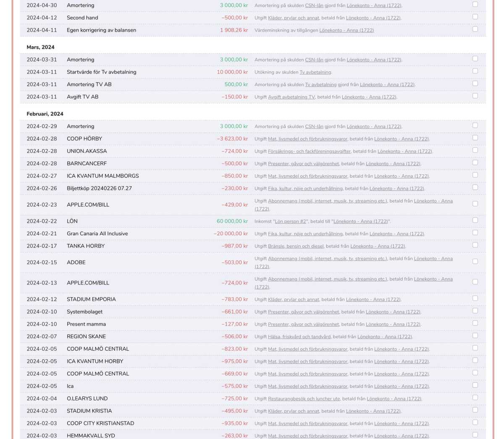Viewport: 504px width, 439px height.
Task: Click 'Försäkrings- och fackföreningsavgifter' link
Action: (309, 151)
